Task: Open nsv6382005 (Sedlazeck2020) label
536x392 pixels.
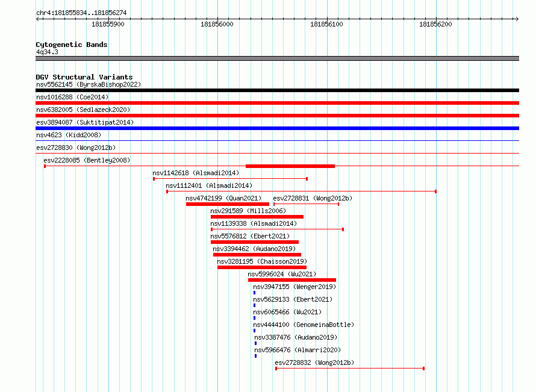Action: (x=83, y=110)
